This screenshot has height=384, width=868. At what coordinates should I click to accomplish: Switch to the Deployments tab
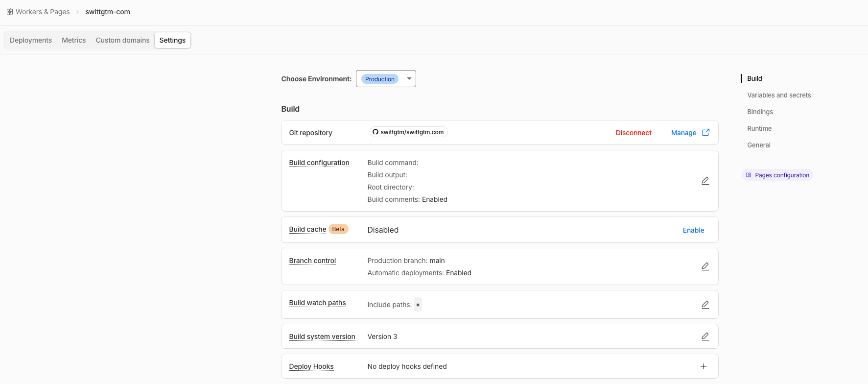pos(31,40)
